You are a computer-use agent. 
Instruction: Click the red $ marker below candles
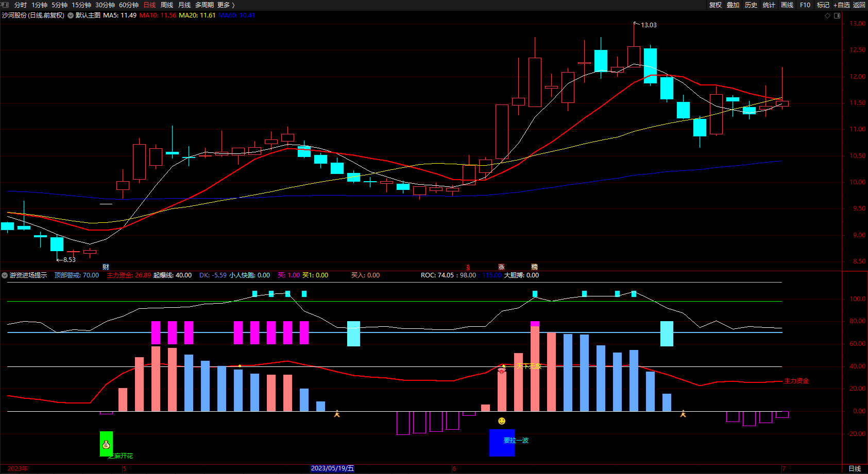coord(468,267)
